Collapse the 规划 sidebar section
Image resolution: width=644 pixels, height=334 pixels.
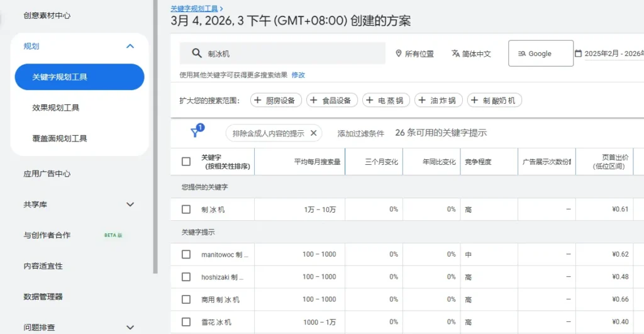coord(130,46)
